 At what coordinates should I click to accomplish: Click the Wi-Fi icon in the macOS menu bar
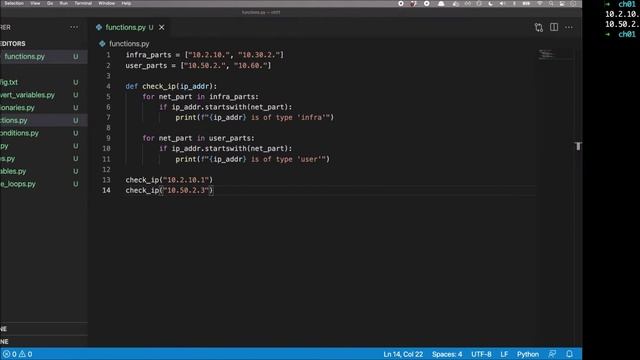pos(540,3)
